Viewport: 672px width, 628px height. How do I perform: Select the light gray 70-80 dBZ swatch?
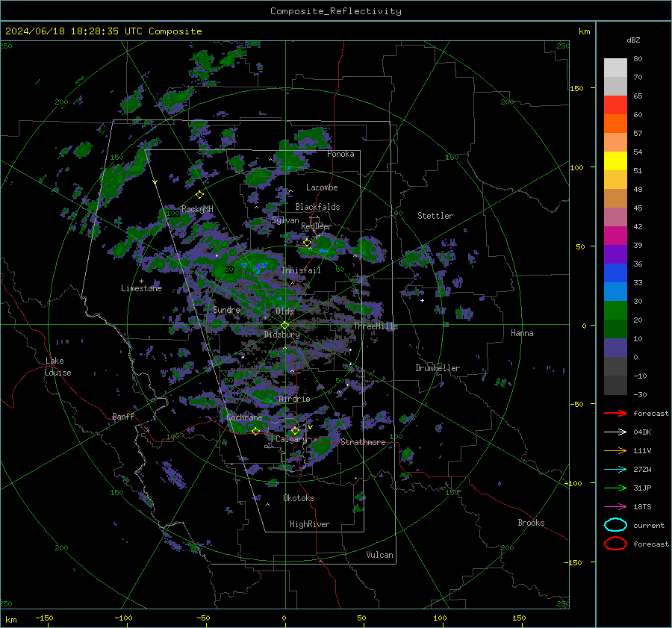[615, 67]
